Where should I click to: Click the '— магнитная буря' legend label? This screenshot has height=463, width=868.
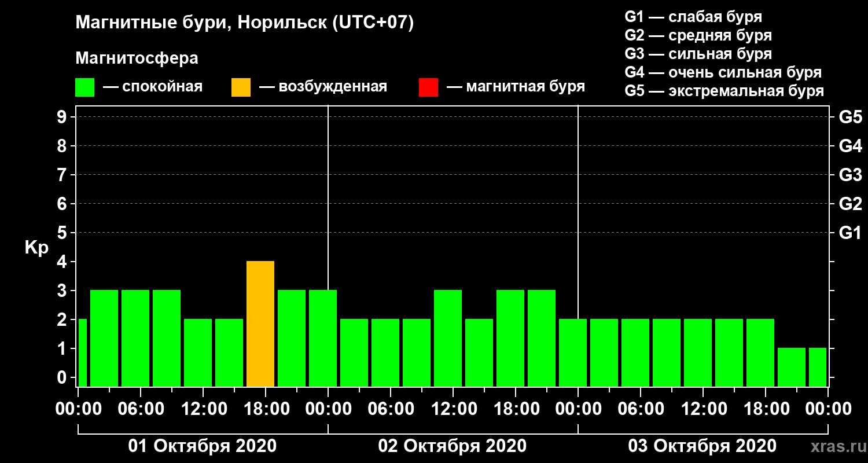pyautogui.click(x=516, y=87)
